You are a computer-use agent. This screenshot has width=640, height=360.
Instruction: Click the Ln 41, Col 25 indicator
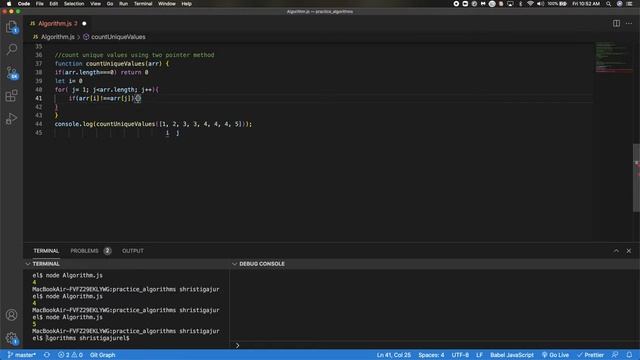coord(393,355)
